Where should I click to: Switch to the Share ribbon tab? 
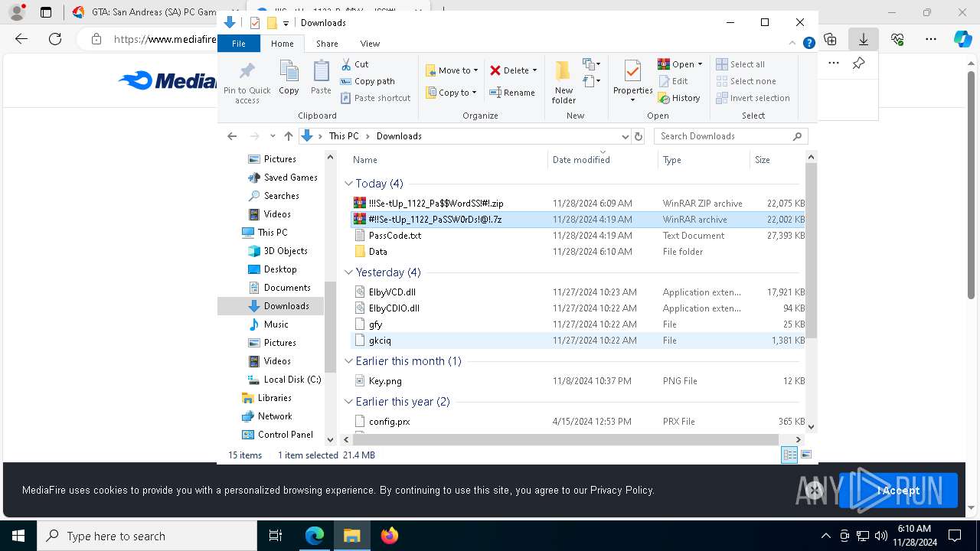327,44
